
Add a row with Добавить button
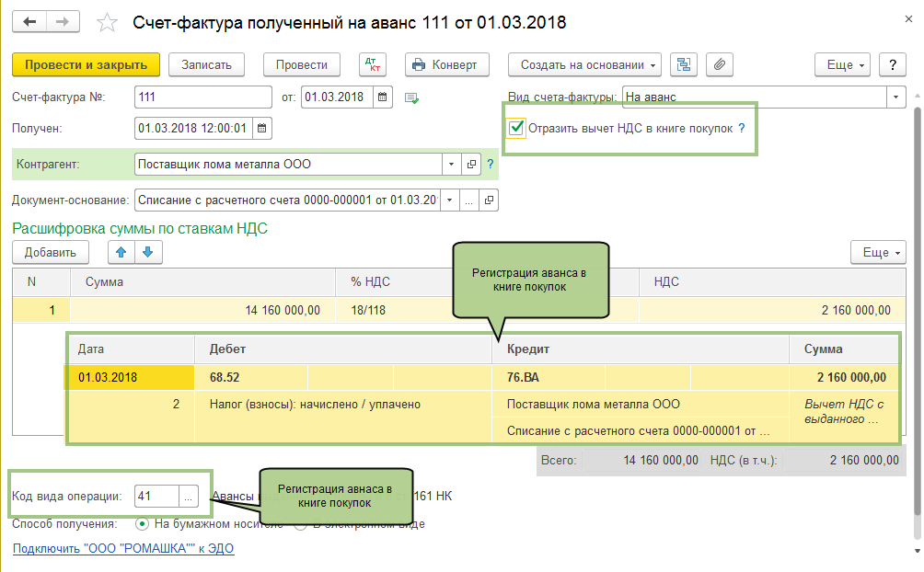(x=51, y=252)
